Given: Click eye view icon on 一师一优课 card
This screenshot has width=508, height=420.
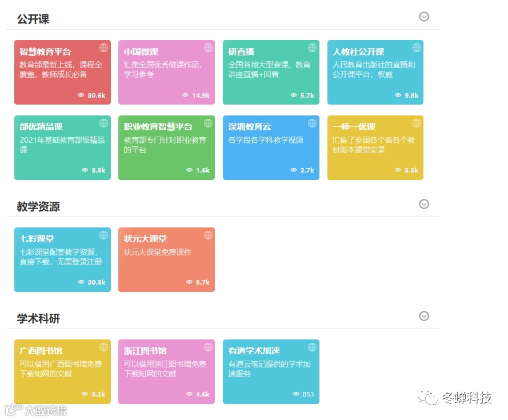Looking at the screenshot, I should pos(398,170).
